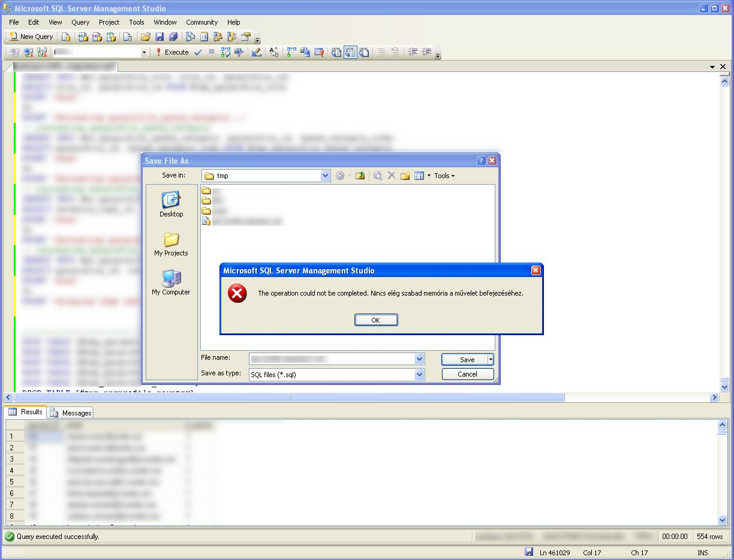Open the Views dropdown arrow in Save dialog
Image resolution: width=734 pixels, height=560 pixels.
click(x=429, y=176)
